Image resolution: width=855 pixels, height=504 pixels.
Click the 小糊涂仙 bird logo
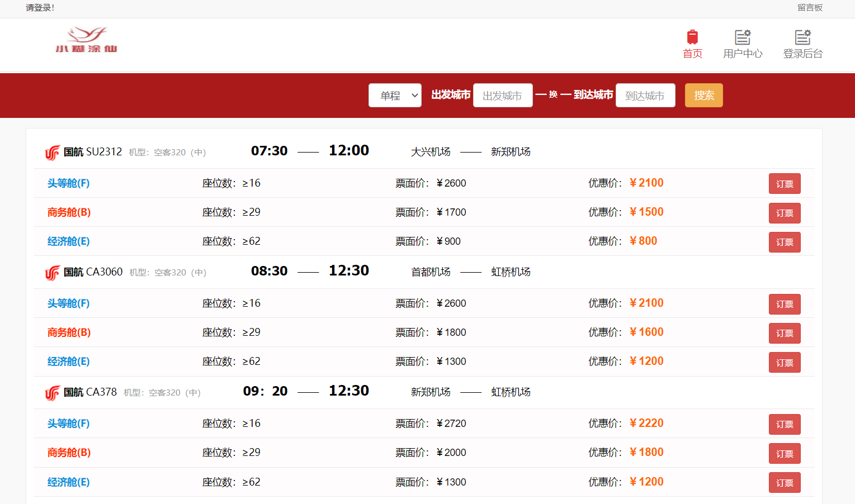(86, 40)
